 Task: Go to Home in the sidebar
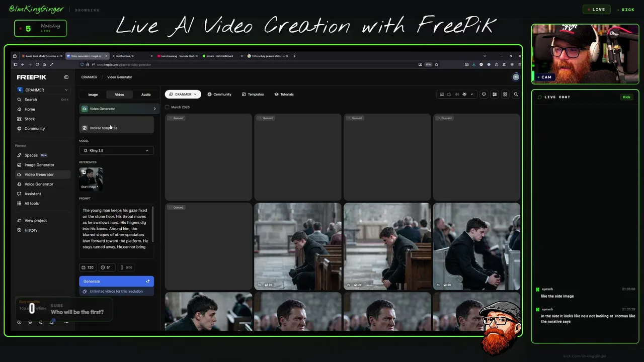pyautogui.click(x=42, y=109)
